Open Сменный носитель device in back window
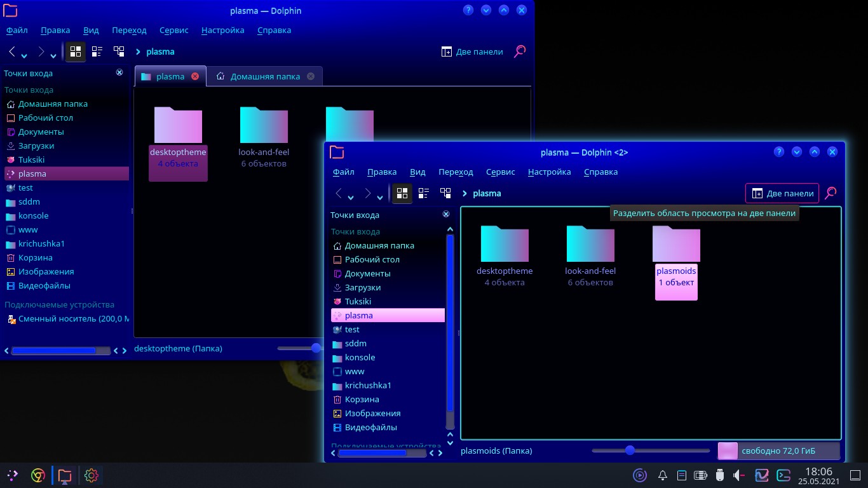The height and width of the screenshot is (488, 868). click(67, 318)
